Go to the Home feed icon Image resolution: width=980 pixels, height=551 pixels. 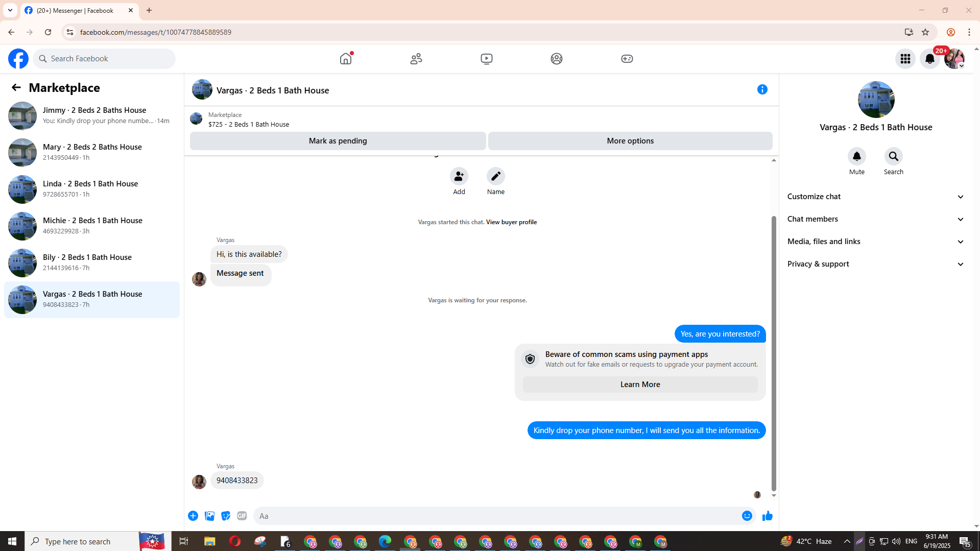tap(346, 59)
